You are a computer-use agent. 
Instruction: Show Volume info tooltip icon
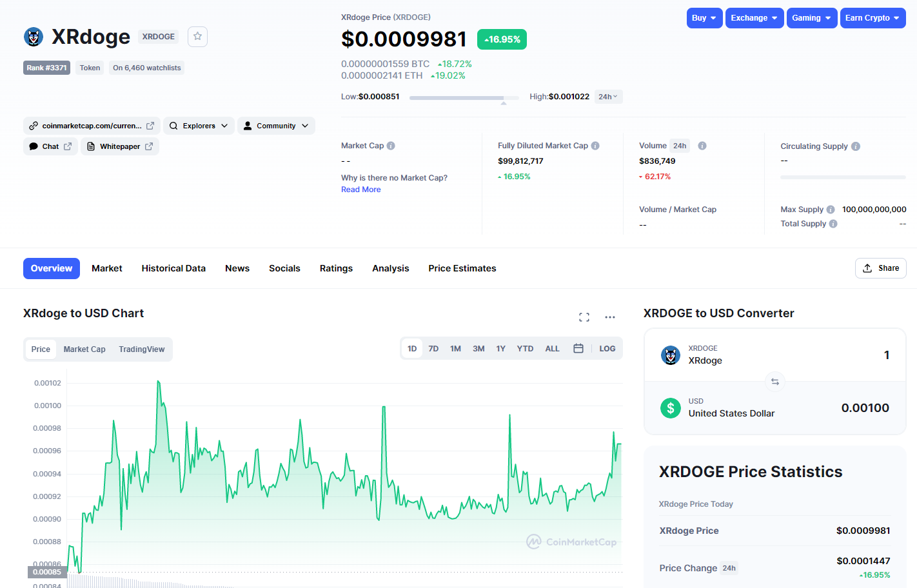tap(702, 146)
